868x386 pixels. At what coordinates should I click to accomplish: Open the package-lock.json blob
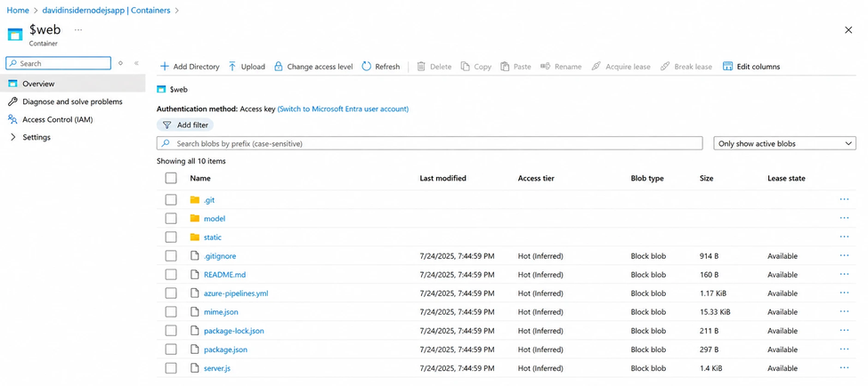pos(233,331)
